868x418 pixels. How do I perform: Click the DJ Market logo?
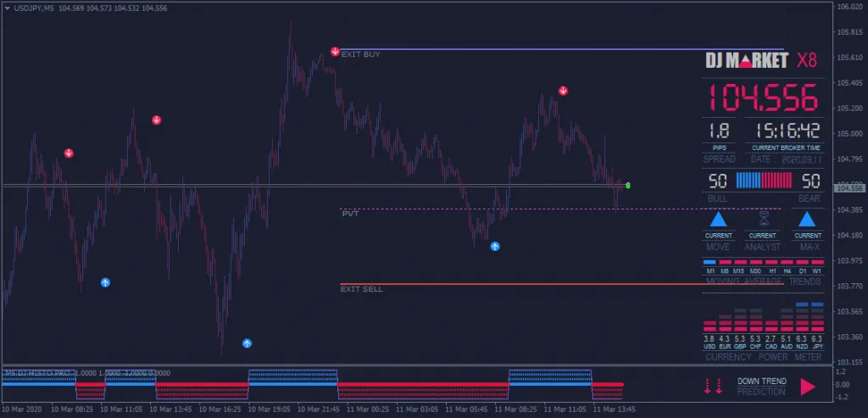point(746,60)
